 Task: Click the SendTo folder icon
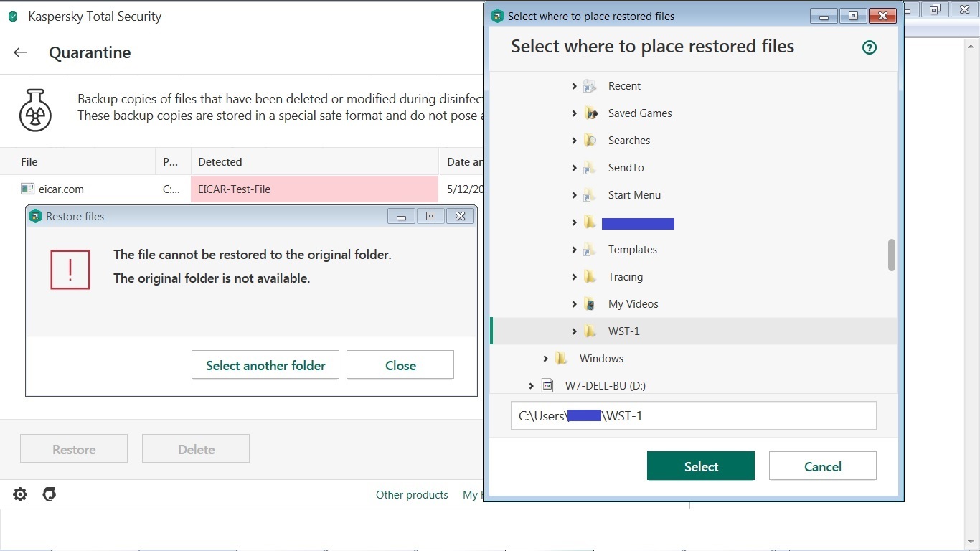tap(590, 168)
